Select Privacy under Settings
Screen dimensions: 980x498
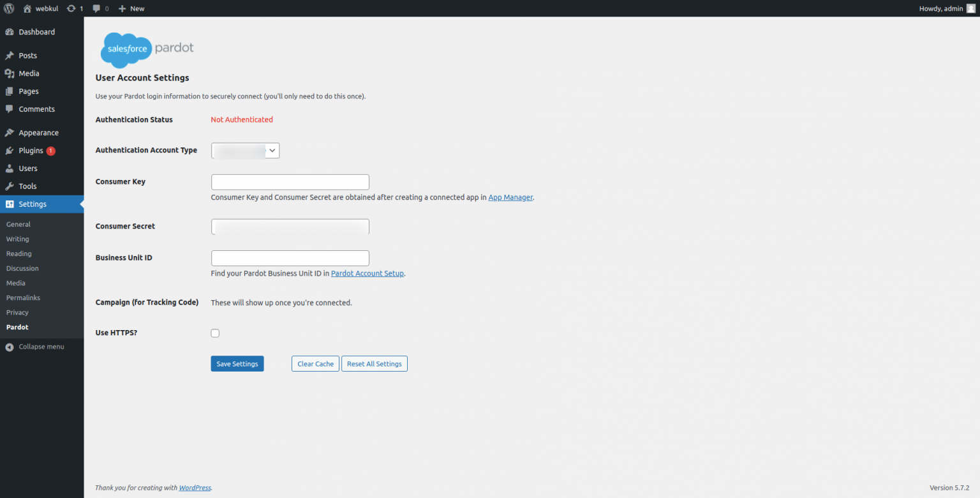point(18,312)
